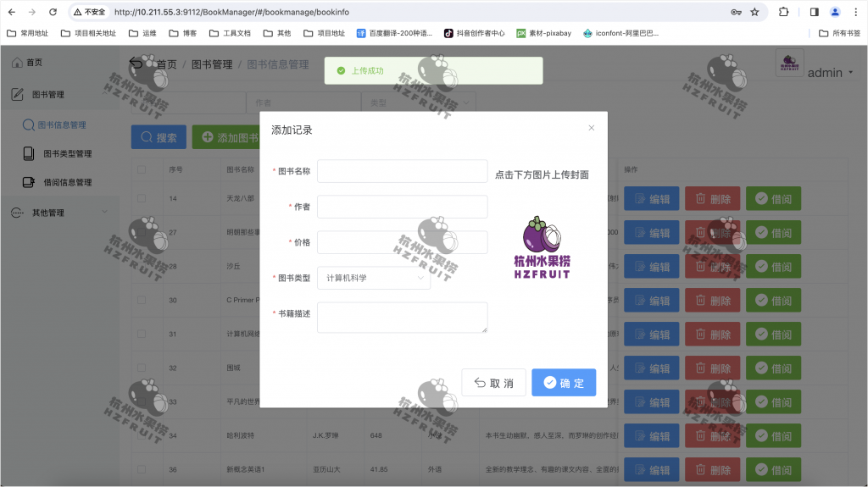Open the 运维 bookmark folder
Viewport: 868px width, 487px height.
142,33
